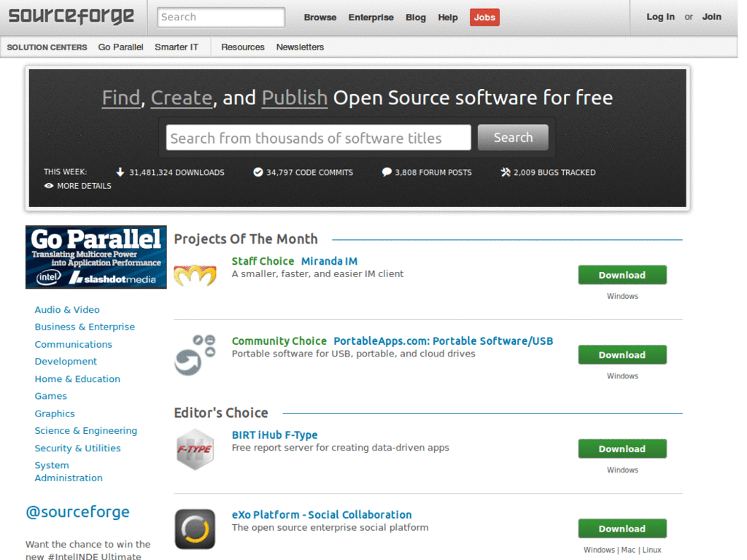Focus the software titles search box
The height and width of the screenshot is (560, 747).
tap(318, 138)
